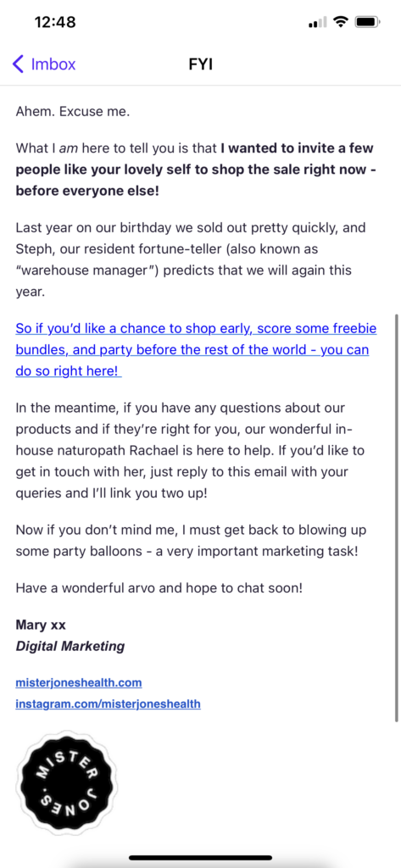
Task: Open the instagram.com/misterjoneshealth link
Action: [x=108, y=704]
